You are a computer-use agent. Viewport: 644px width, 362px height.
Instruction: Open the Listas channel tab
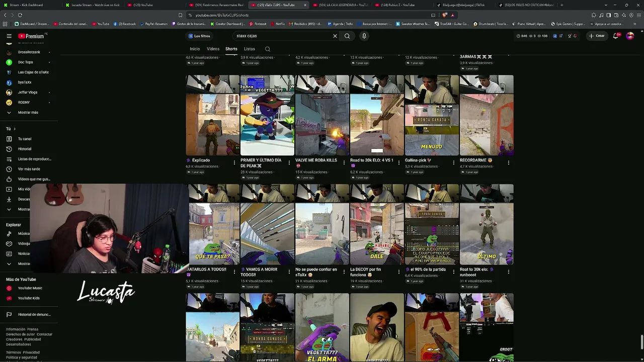tap(250, 49)
